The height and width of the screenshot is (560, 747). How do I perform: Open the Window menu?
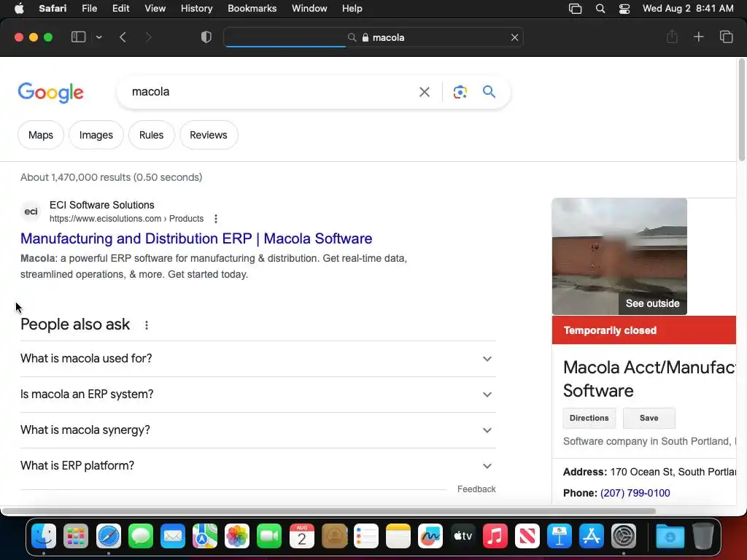pyautogui.click(x=309, y=9)
